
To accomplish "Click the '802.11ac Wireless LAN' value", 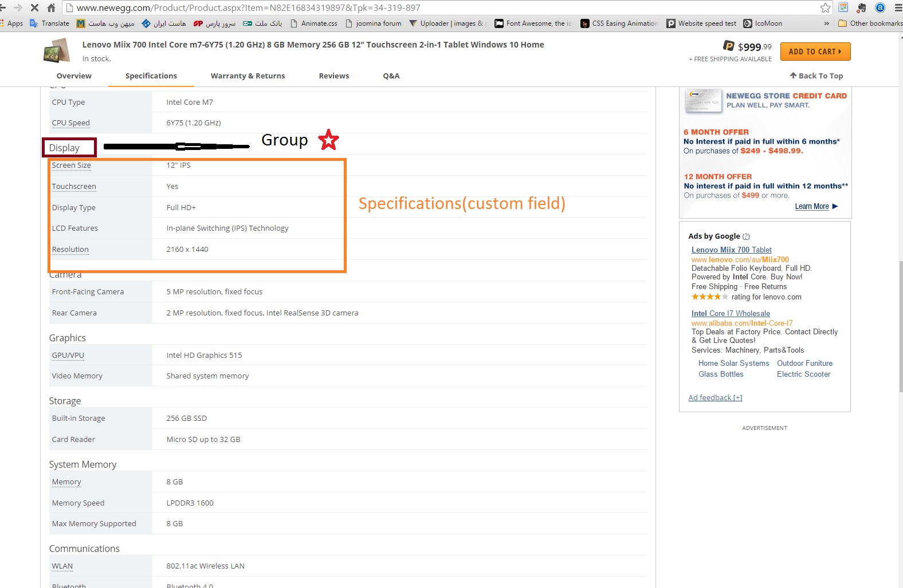I will [205, 566].
